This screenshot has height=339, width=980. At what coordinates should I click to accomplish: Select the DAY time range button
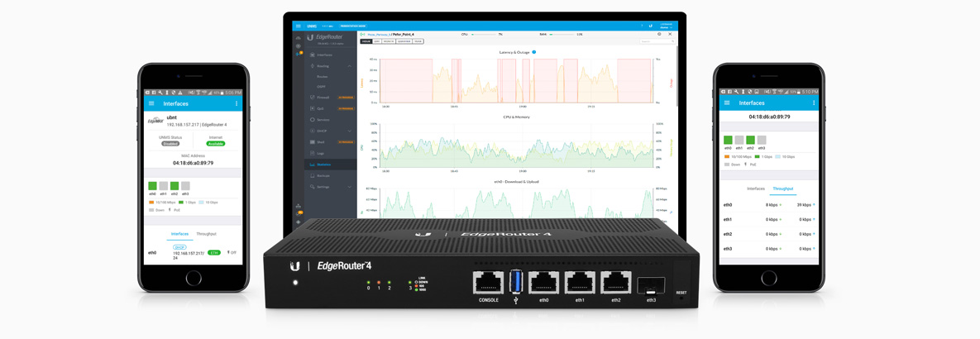(377, 41)
